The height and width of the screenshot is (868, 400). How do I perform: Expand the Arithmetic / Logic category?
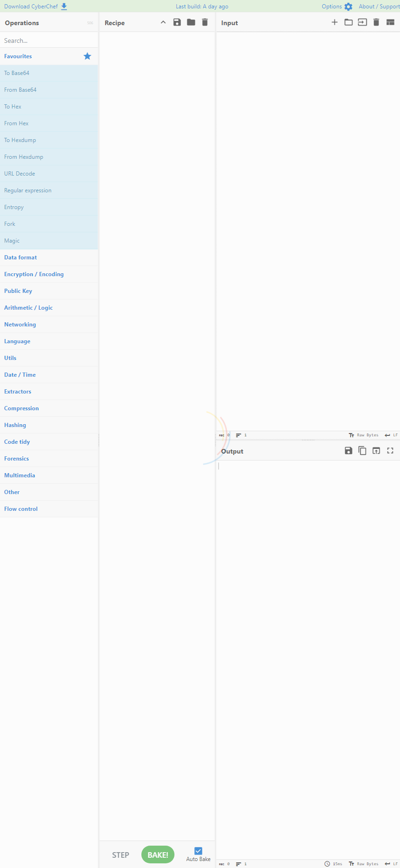[49, 308]
